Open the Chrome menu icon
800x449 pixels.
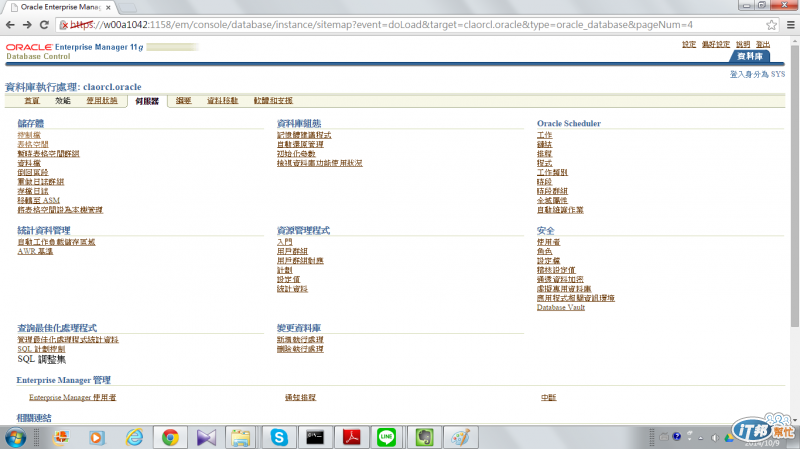tap(790, 24)
